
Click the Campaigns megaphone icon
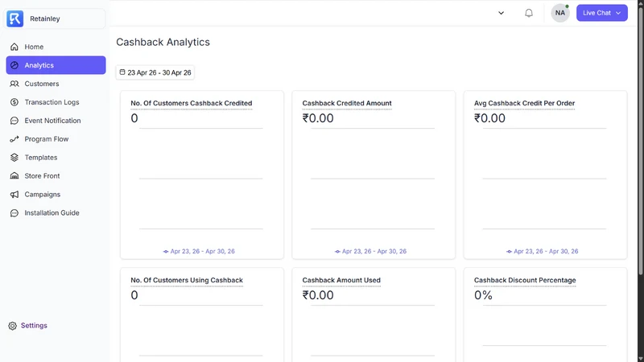(x=14, y=195)
